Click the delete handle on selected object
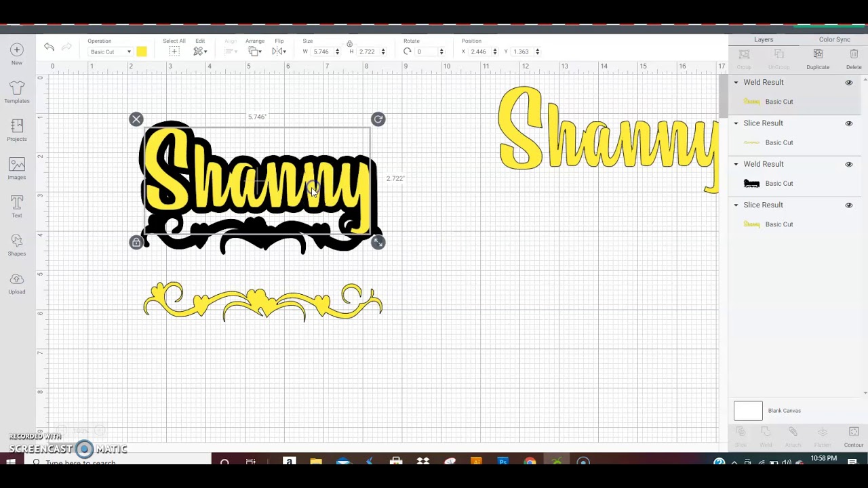The height and width of the screenshot is (488, 868). (136, 119)
